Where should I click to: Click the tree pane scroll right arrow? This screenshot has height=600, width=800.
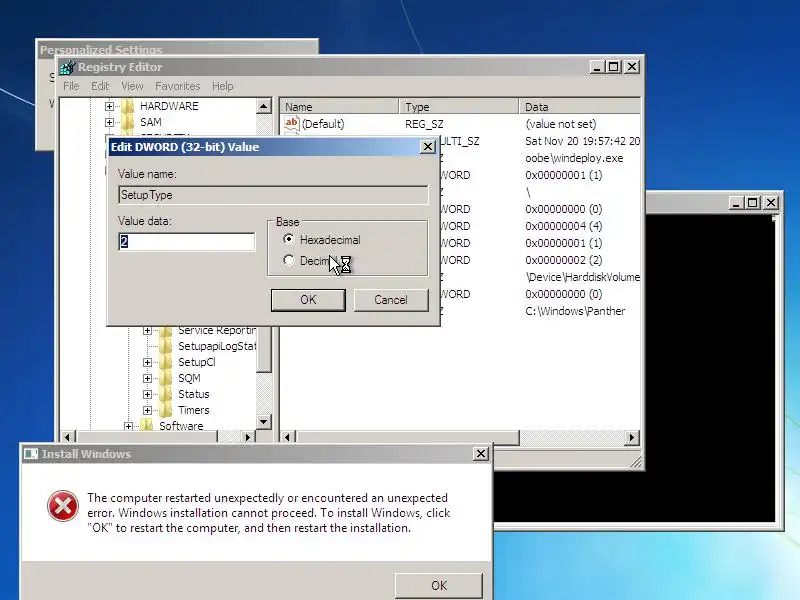(x=248, y=437)
